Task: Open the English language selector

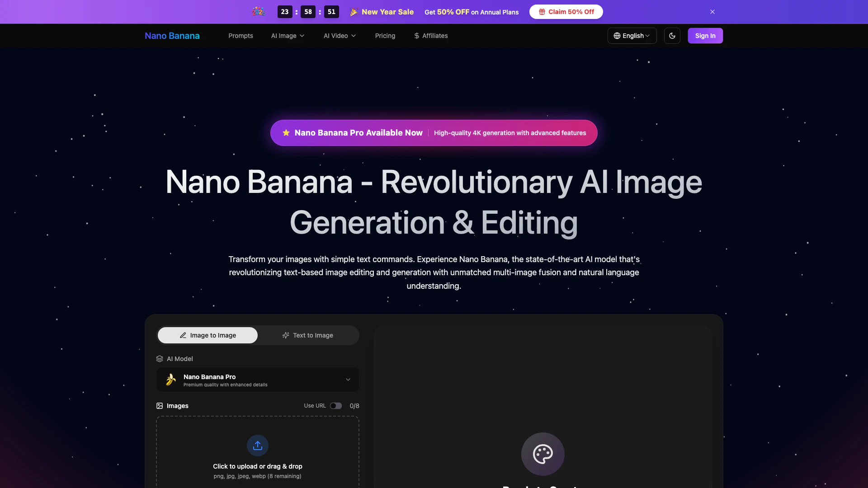Action: [632, 36]
